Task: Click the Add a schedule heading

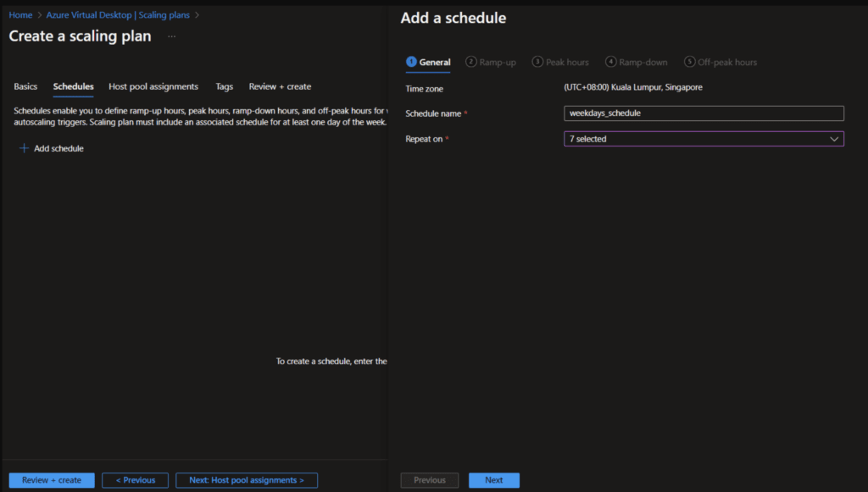Action: tap(453, 18)
